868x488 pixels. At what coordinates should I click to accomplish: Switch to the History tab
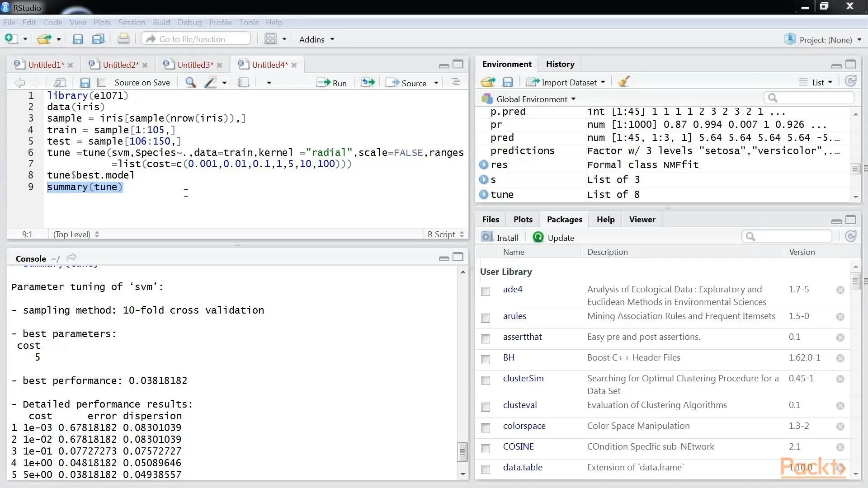tap(560, 64)
